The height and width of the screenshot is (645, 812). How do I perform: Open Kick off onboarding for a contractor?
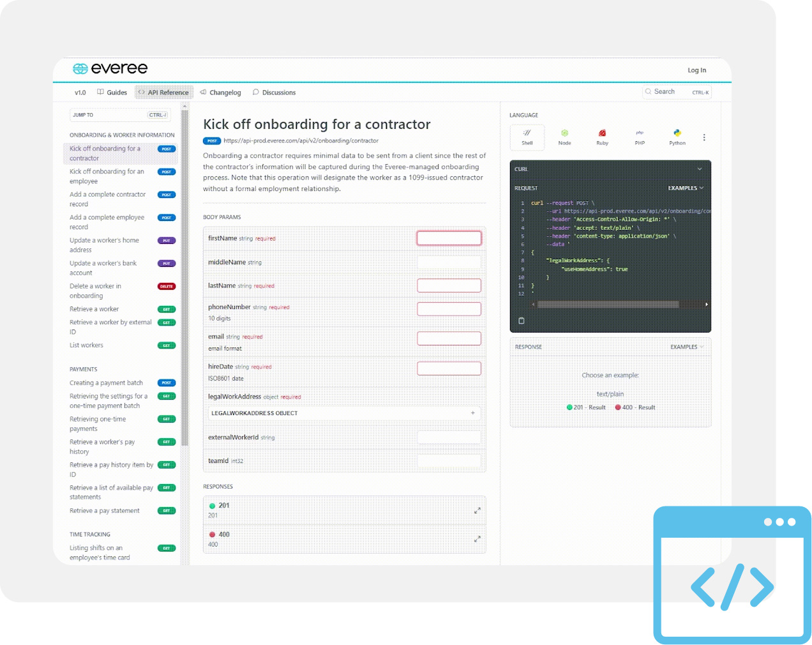tap(121, 153)
